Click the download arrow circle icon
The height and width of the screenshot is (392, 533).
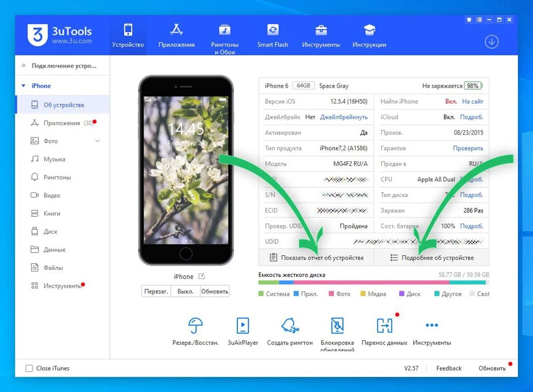[491, 42]
